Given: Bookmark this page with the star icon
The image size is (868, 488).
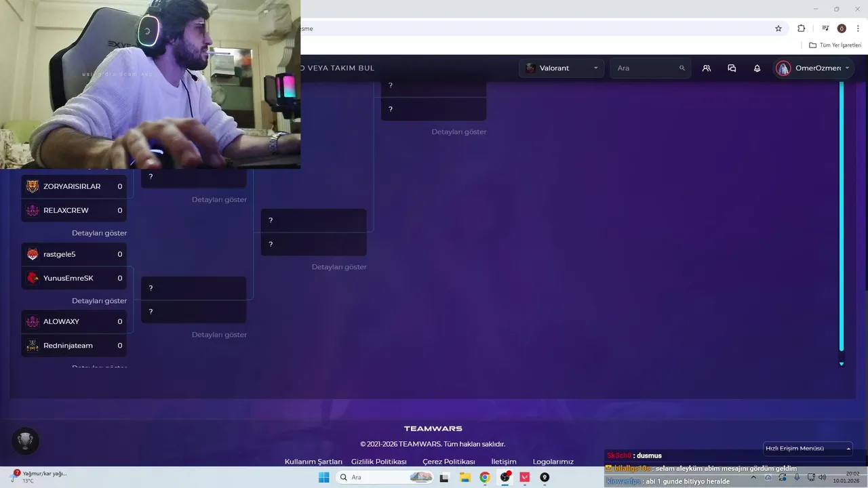Looking at the screenshot, I should [778, 28].
